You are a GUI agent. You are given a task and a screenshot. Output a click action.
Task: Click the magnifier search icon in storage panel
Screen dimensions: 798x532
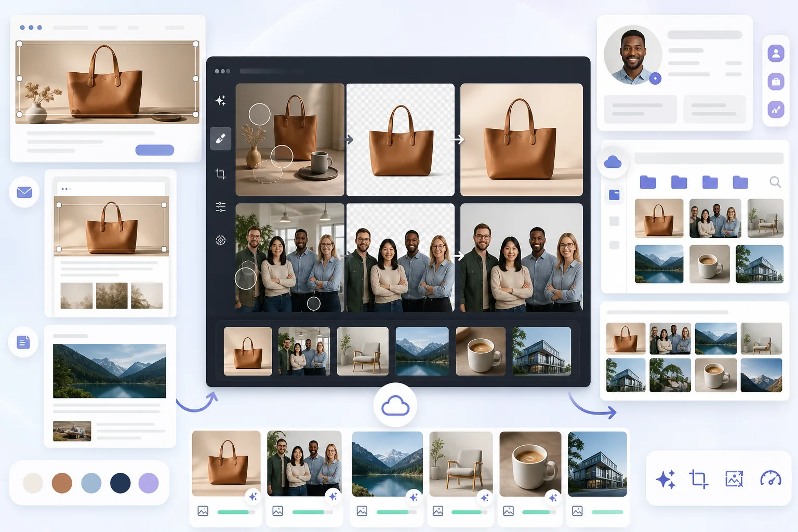pos(775,182)
